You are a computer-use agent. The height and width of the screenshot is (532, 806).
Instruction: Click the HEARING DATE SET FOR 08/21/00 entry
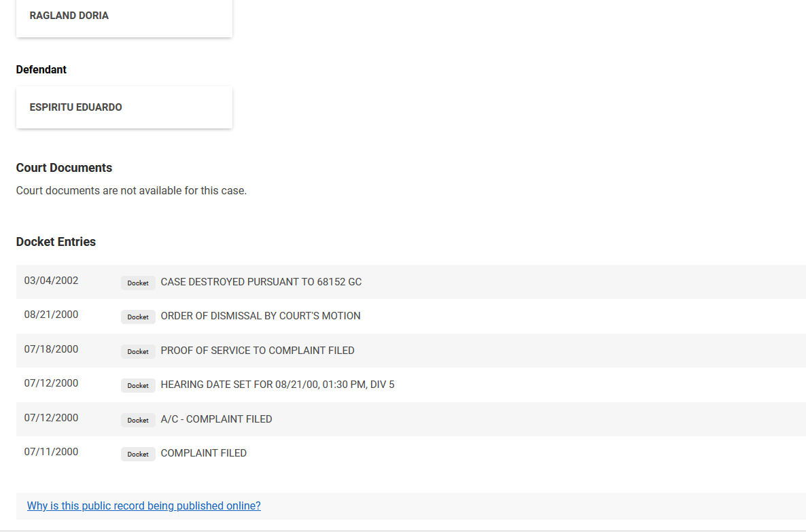tap(277, 385)
